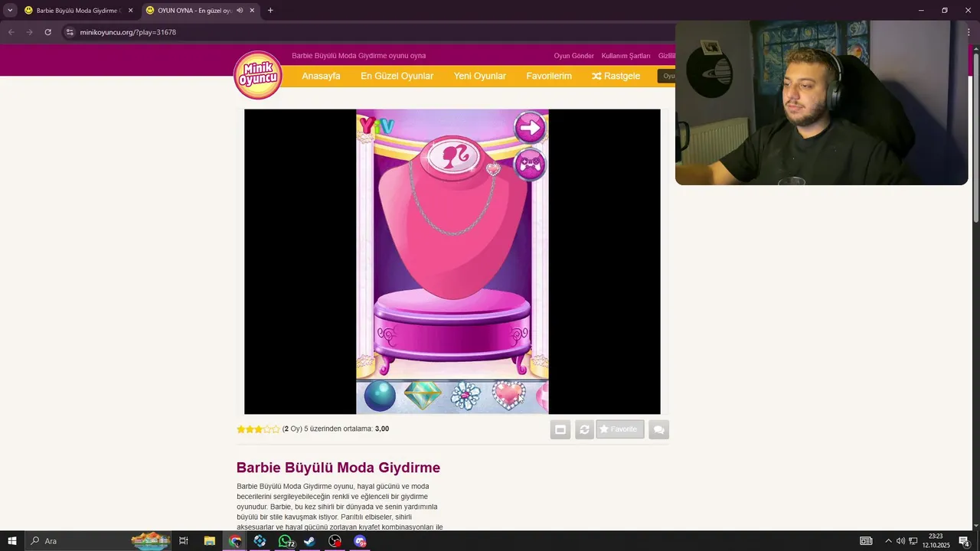Open the En Güzel Oyunlar menu item
Screen dimensions: 980x551
coord(397,76)
